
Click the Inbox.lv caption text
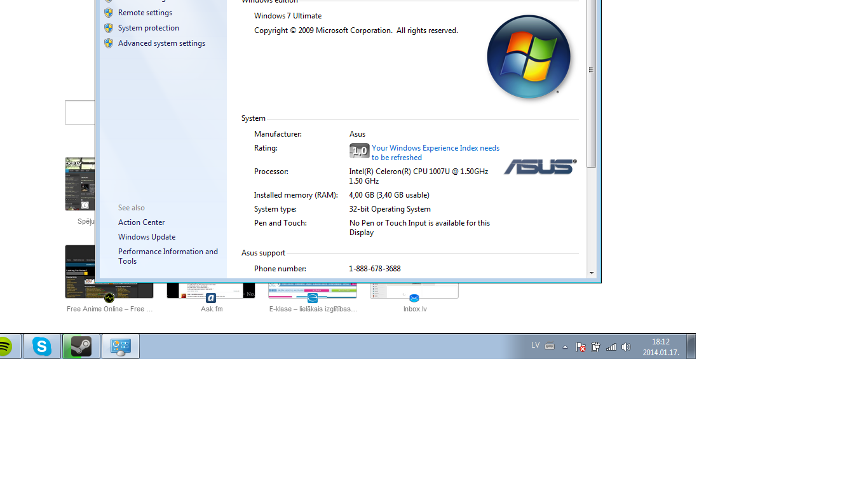coord(415,309)
